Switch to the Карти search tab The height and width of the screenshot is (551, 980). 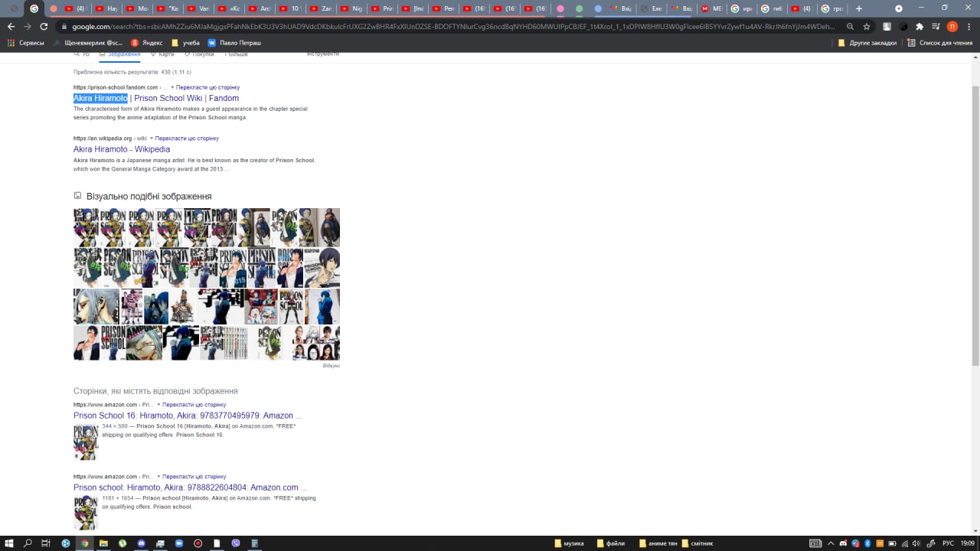tap(162, 54)
